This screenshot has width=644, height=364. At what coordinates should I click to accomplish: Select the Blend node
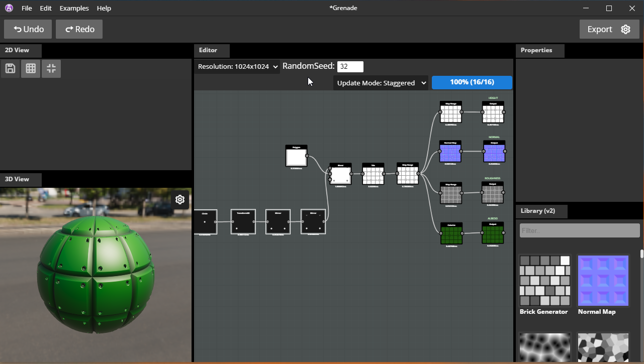click(340, 175)
